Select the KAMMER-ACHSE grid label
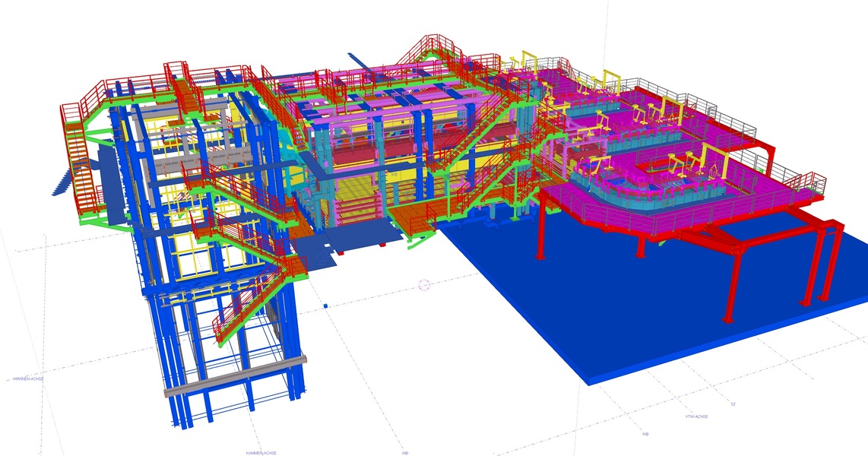 click(261, 453)
